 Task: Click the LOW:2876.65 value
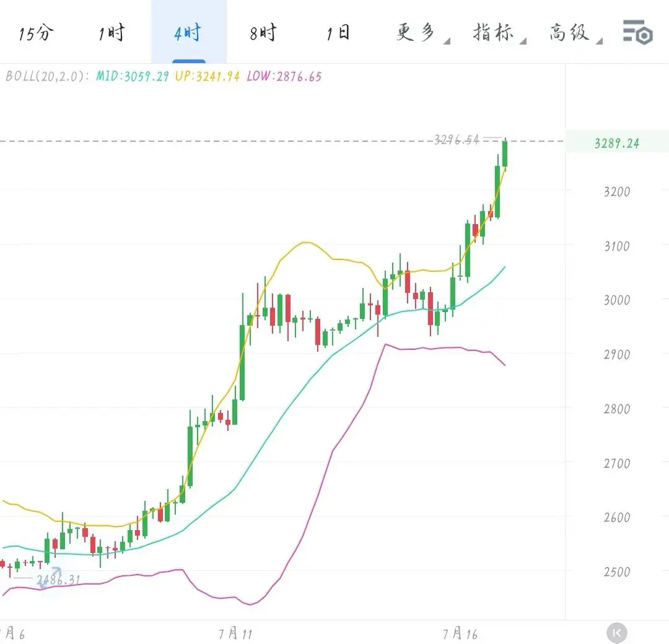coord(284,76)
